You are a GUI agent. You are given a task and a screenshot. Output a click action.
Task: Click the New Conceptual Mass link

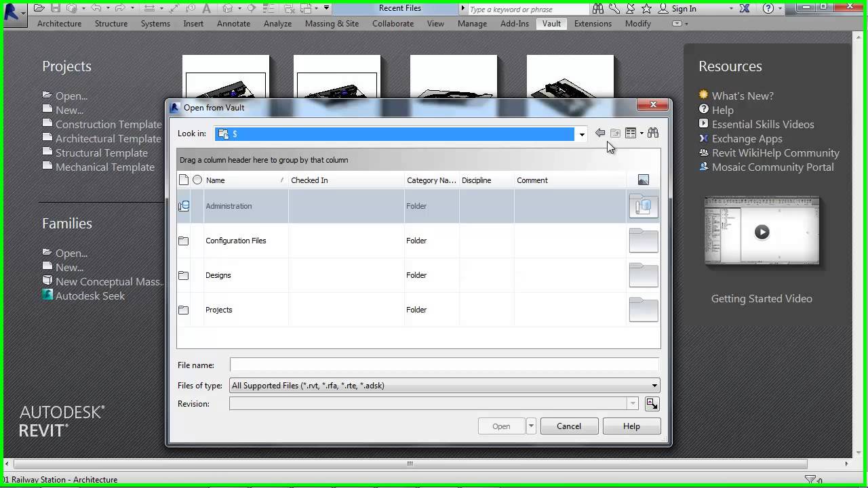109,281
